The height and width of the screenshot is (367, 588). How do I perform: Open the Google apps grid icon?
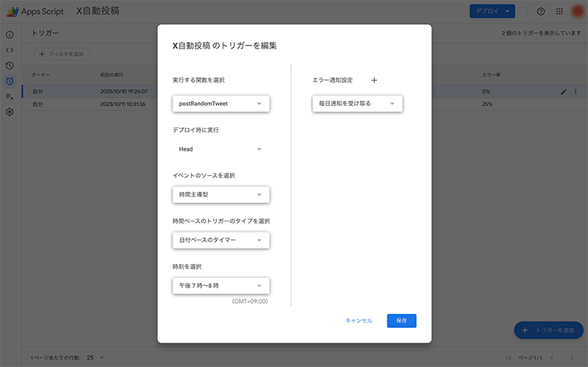click(x=559, y=12)
